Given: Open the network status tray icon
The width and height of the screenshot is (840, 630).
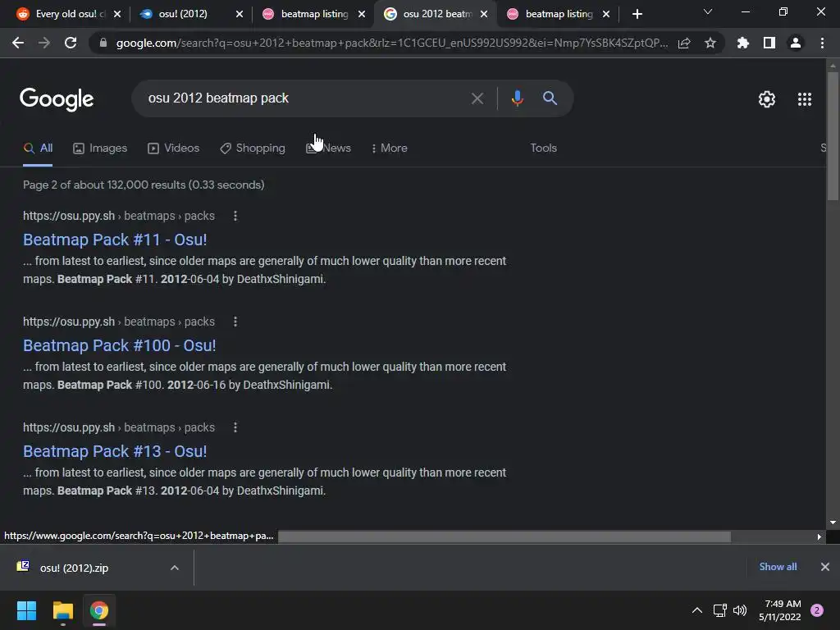Looking at the screenshot, I should tap(719, 610).
